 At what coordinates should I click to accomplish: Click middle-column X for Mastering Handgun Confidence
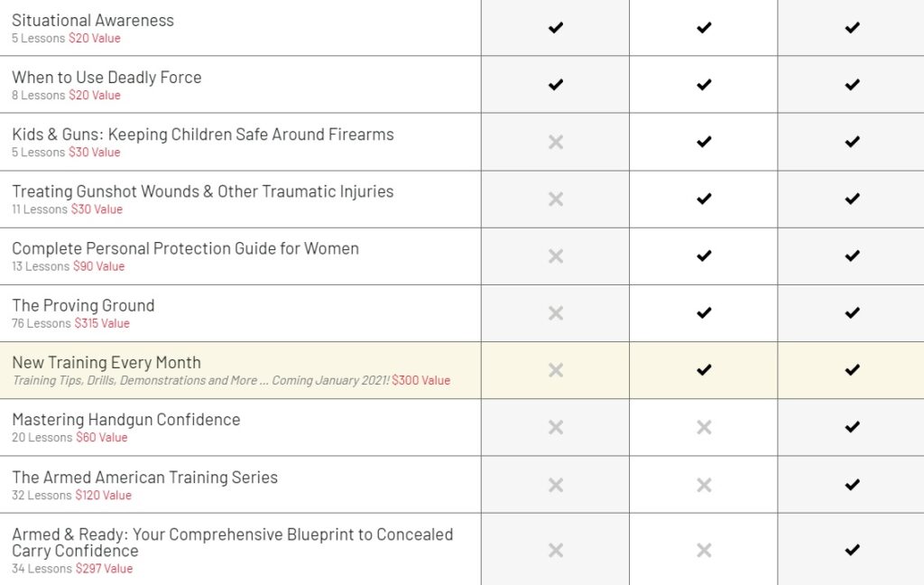(x=704, y=427)
